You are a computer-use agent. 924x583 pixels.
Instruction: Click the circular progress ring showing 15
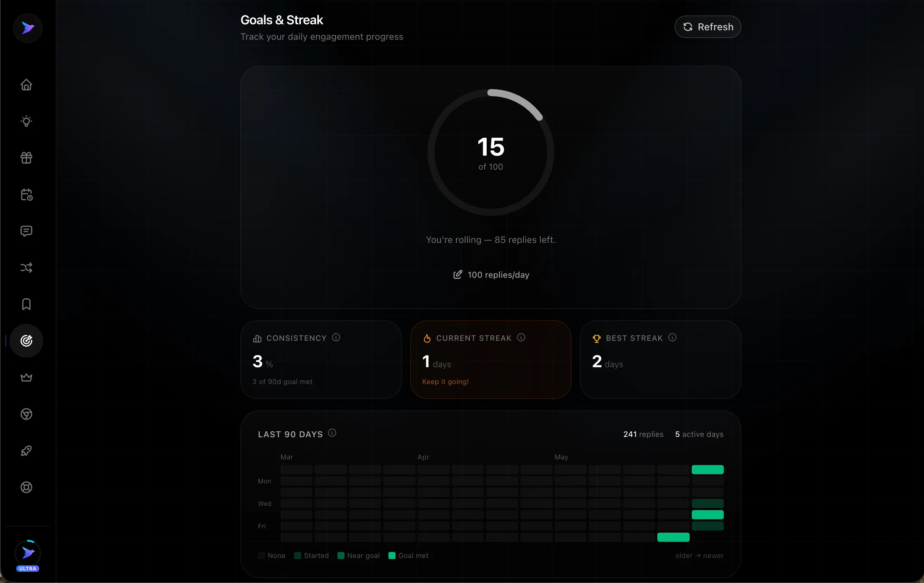pos(491,152)
